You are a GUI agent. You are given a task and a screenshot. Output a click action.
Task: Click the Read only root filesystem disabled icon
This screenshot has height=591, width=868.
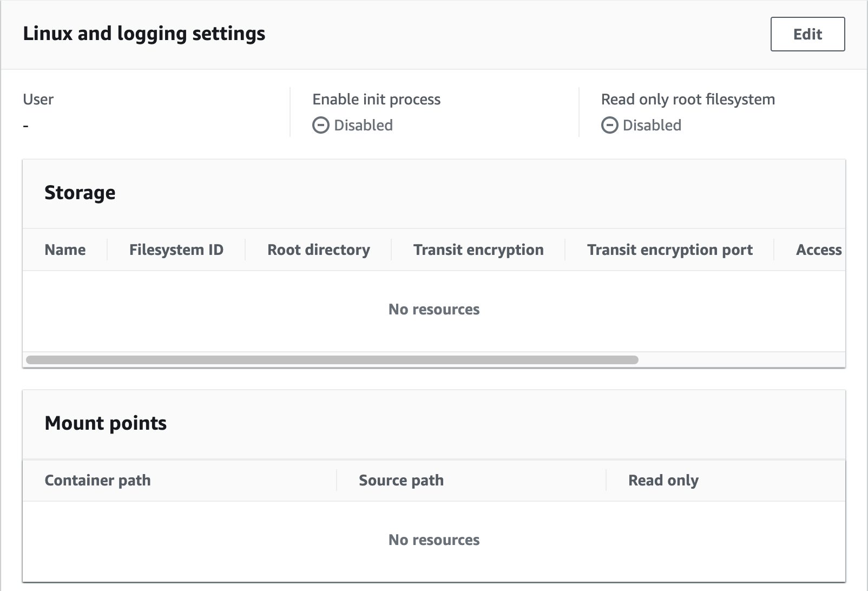coord(609,126)
